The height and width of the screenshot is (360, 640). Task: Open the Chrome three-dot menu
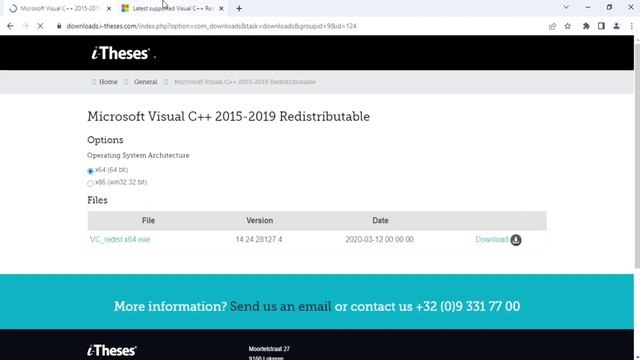coord(631,26)
